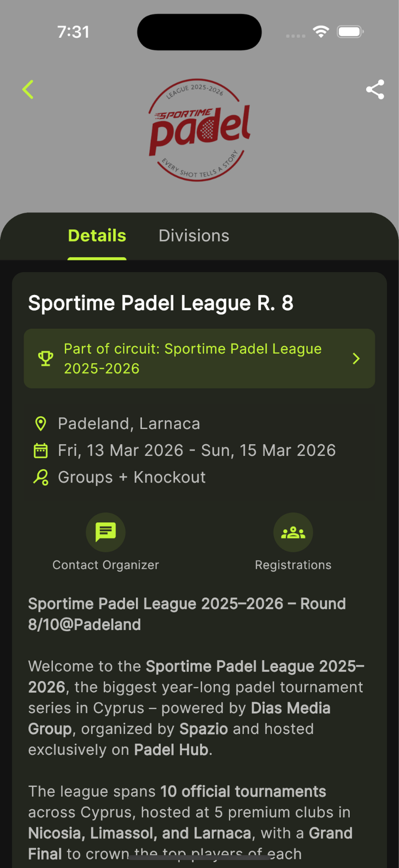Tap the green back arrow
This screenshot has width=399, height=868.
(x=28, y=90)
